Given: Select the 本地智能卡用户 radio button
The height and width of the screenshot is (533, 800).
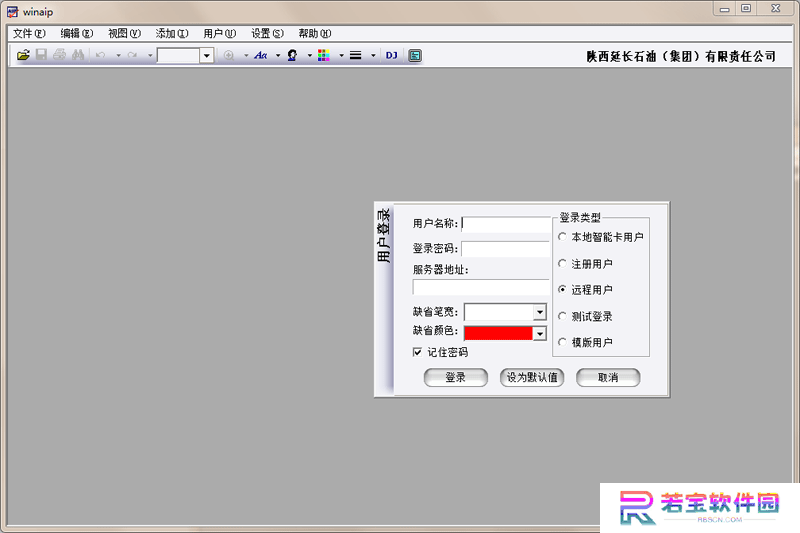Looking at the screenshot, I should pos(562,237).
